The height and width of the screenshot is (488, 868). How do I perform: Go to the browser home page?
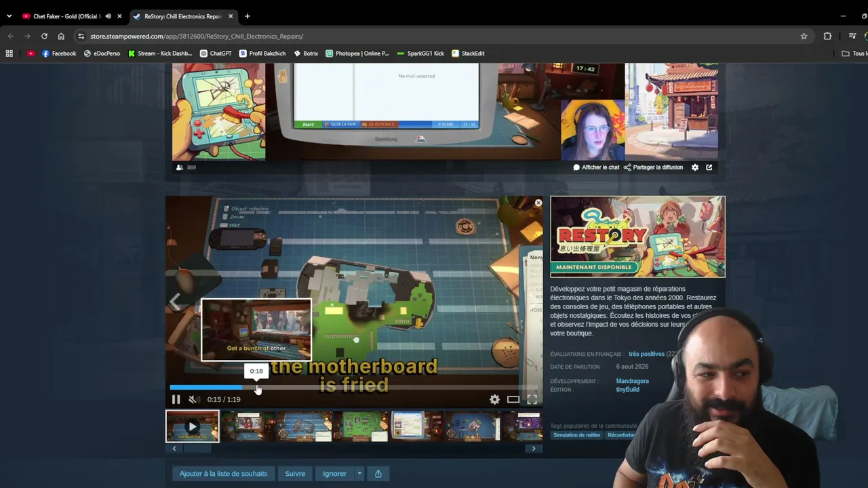pos(61,36)
